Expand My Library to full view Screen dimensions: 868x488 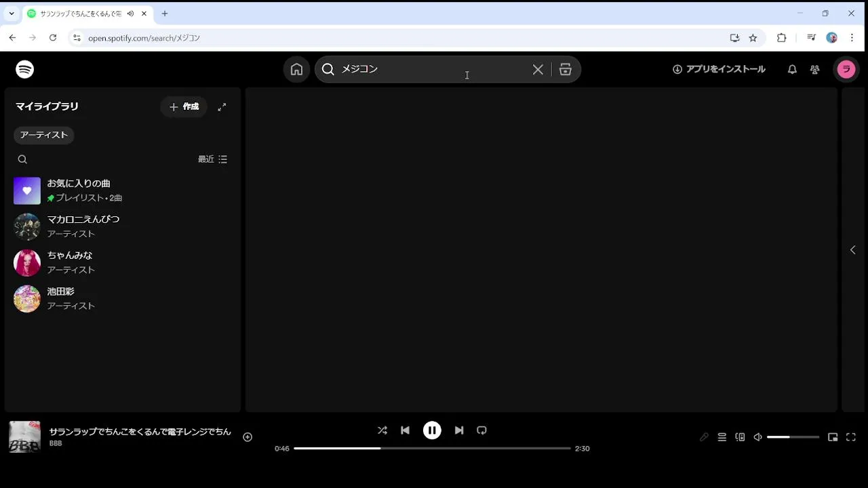222,107
